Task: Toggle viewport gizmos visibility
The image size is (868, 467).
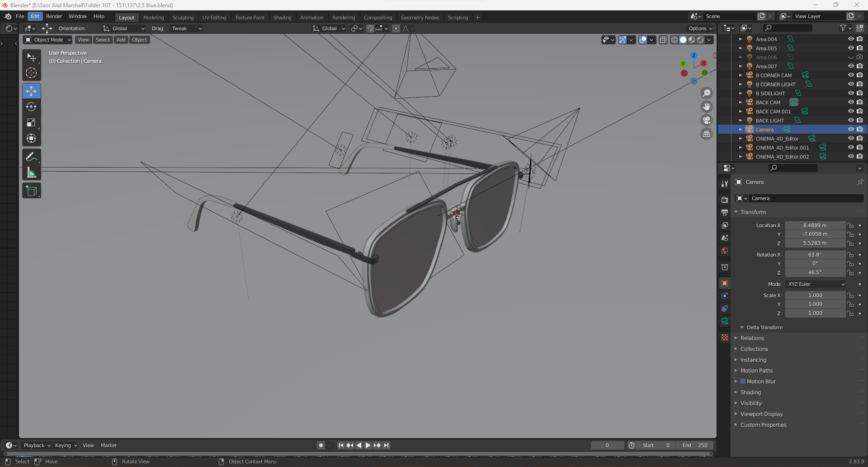Action: [x=623, y=40]
